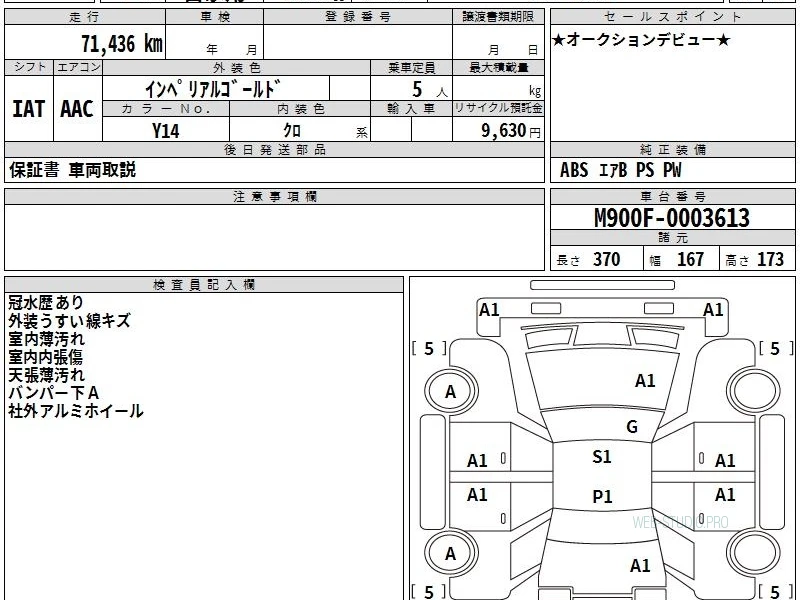This screenshot has height=600, width=800.
Task: Click the A mark on upper-left wheel
Action: click(450, 392)
